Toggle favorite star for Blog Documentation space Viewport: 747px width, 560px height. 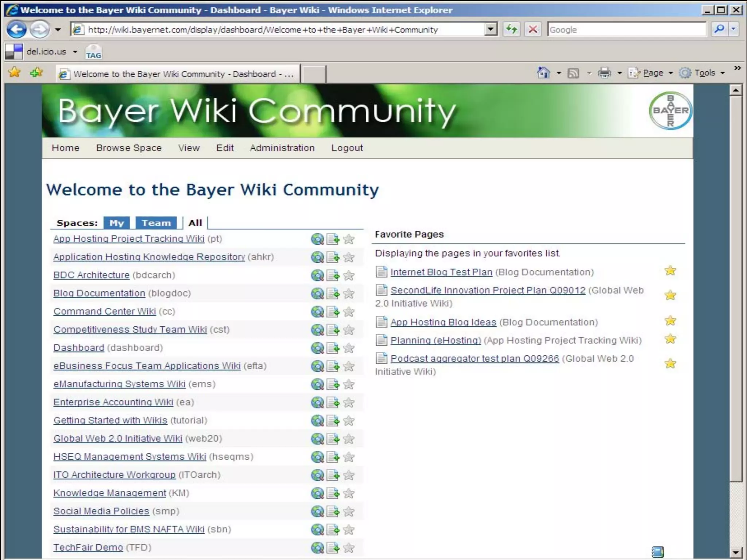coord(349,294)
